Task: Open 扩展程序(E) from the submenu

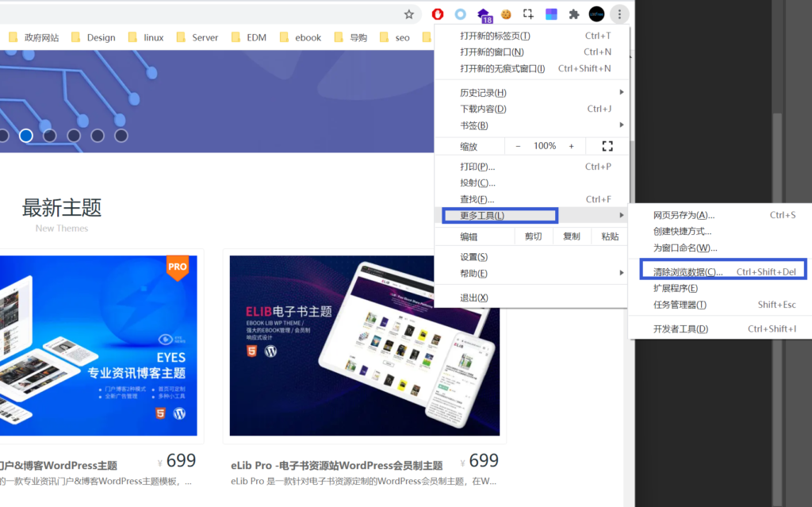Action: point(720,288)
